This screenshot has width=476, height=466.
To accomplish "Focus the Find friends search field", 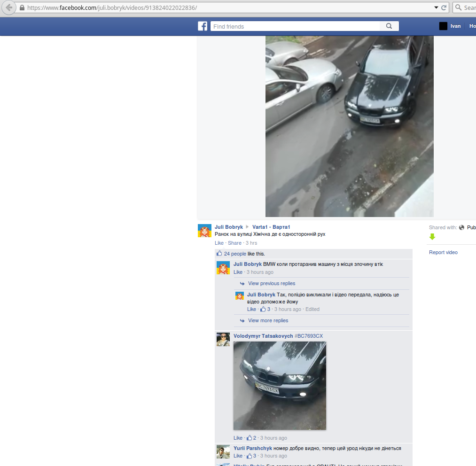I will (295, 26).
